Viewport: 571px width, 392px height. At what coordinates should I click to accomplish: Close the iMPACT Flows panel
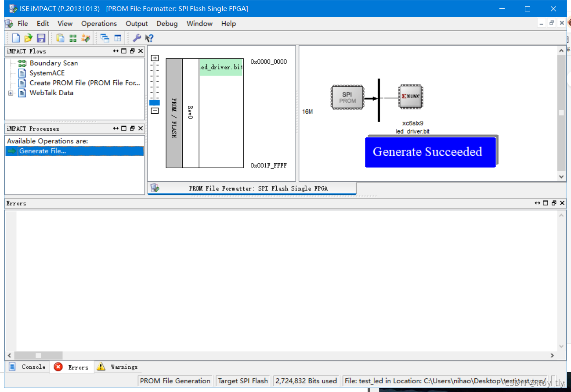141,51
